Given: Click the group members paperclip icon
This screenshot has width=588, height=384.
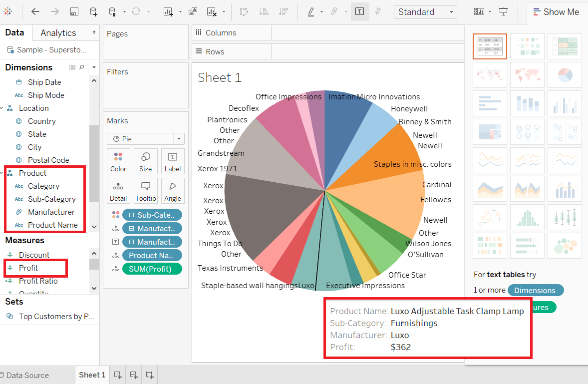Looking at the screenshot, I should (x=334, y=11).
